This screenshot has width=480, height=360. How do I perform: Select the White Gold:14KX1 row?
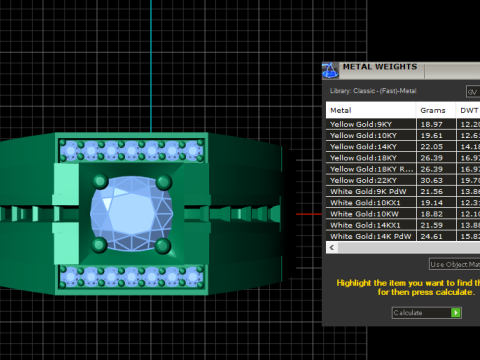click(403, 225)
